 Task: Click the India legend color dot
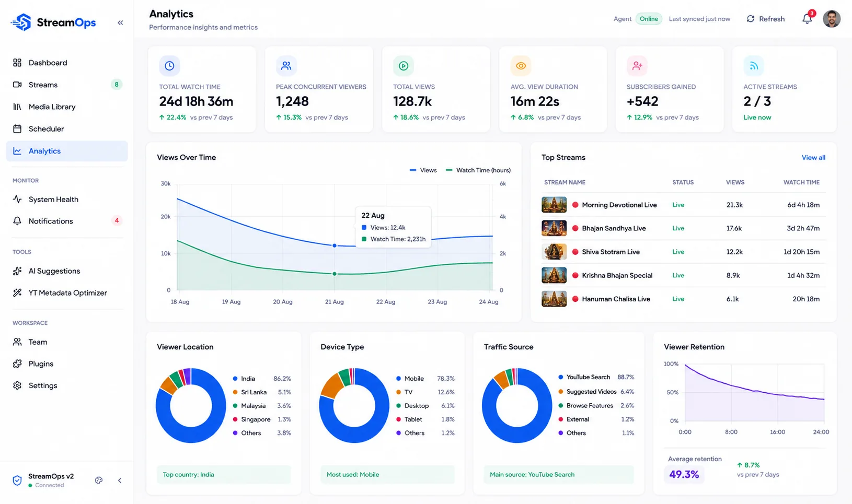(235, 379)
